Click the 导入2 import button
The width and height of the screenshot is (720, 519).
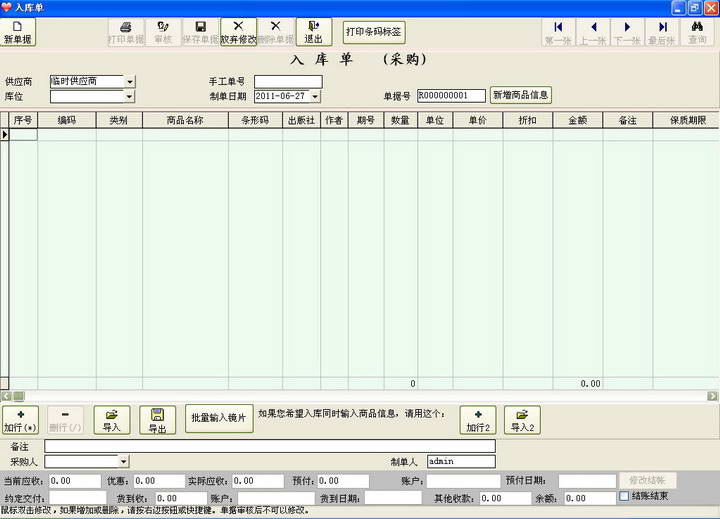[x=522, y=419]
